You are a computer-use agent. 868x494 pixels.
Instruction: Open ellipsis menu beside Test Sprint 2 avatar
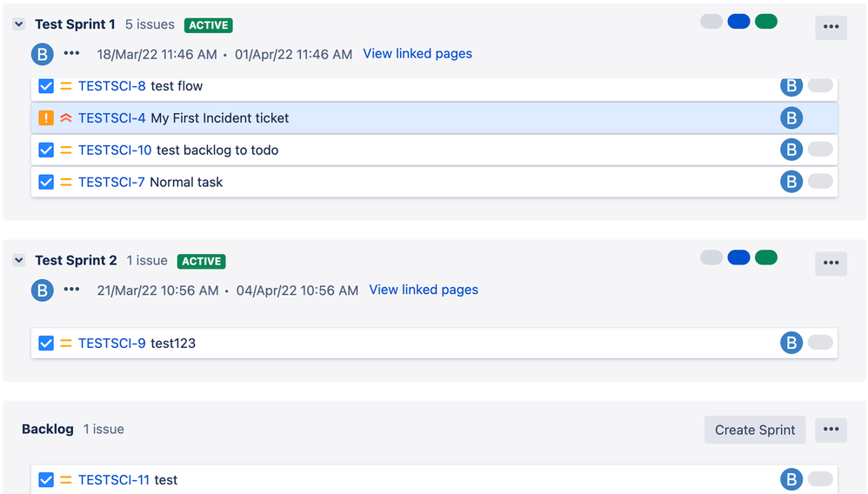pos(71,290)
